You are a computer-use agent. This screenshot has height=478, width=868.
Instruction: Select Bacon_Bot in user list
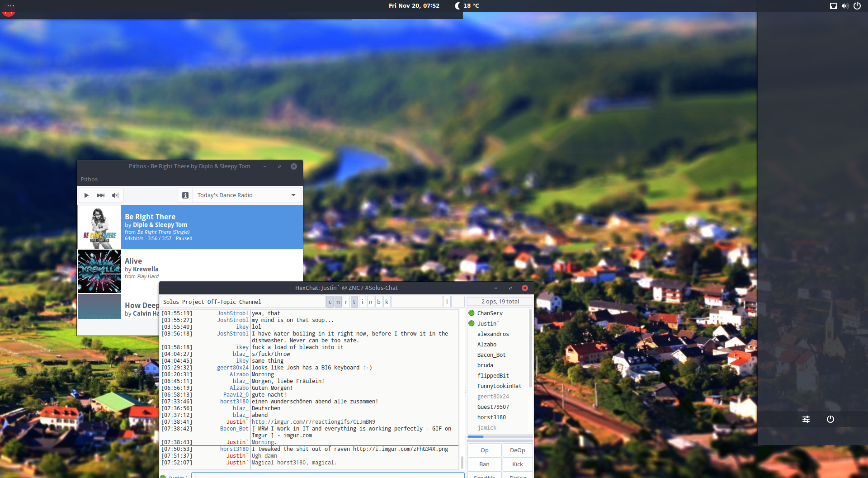click(x=498, y=355)
